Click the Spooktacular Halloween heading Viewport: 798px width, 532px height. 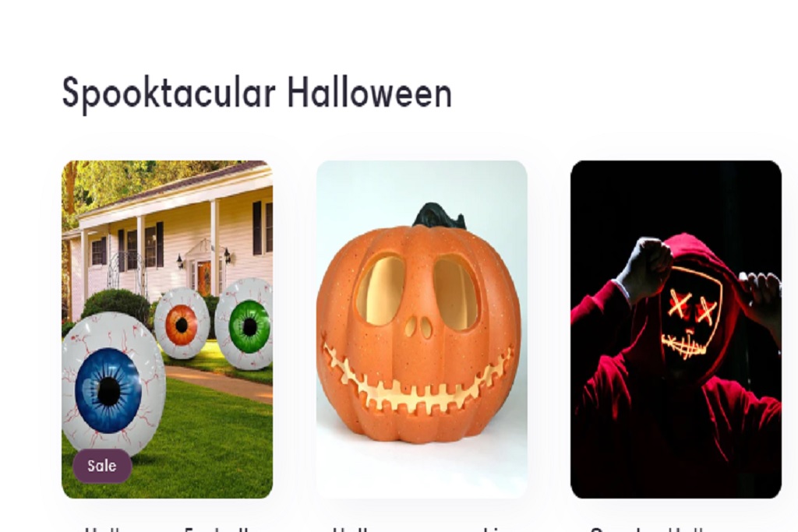coord(257,93)
